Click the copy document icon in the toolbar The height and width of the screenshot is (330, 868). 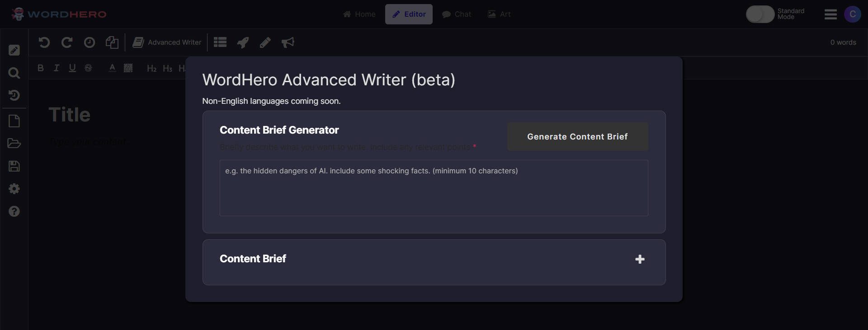(112, 42)
